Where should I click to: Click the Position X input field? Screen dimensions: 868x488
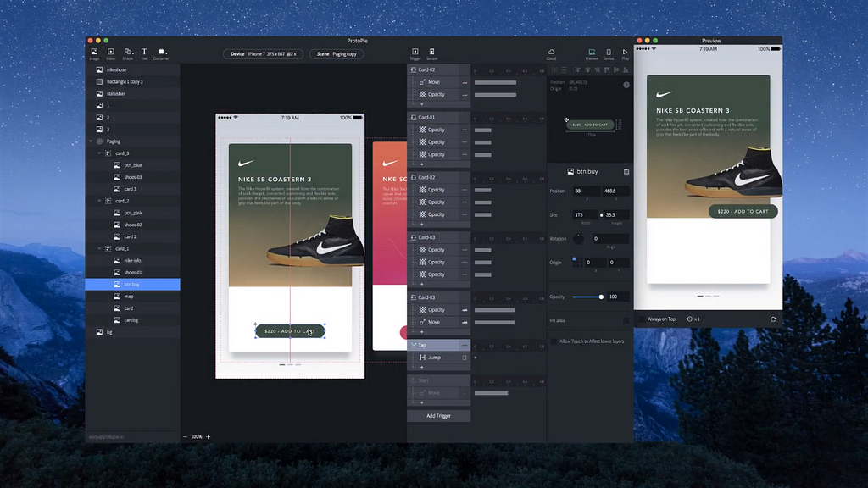[x=587, y=191]
